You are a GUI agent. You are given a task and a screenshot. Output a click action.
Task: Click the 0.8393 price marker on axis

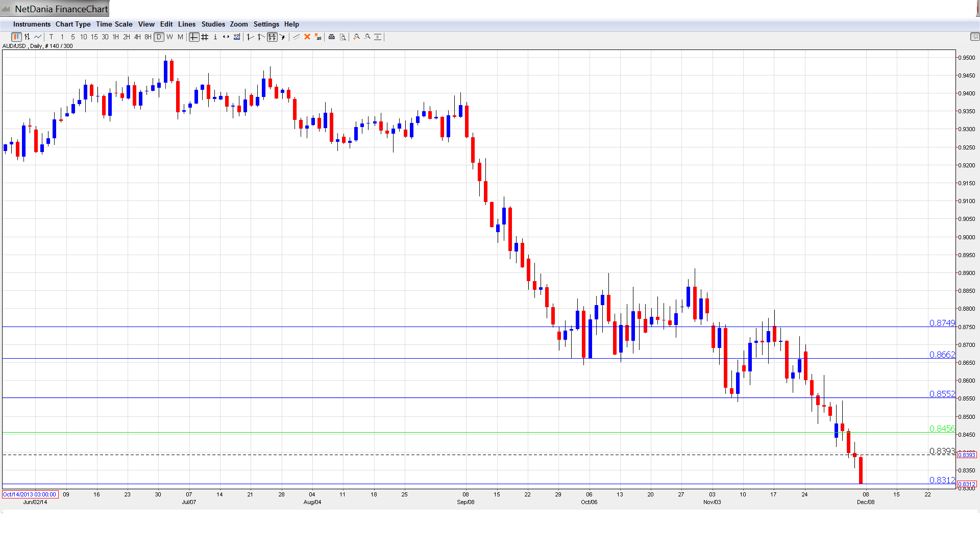coord(966,455)
